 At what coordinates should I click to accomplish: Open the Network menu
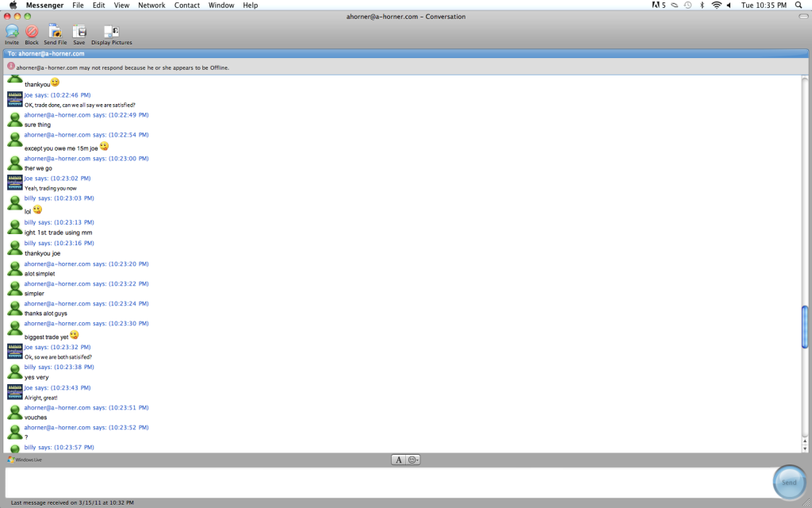pos(151,6)
